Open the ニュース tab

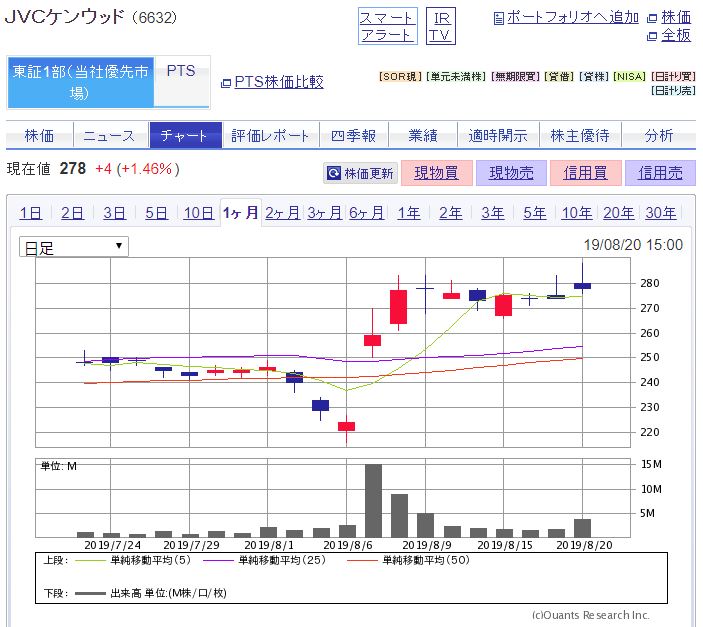110,135
